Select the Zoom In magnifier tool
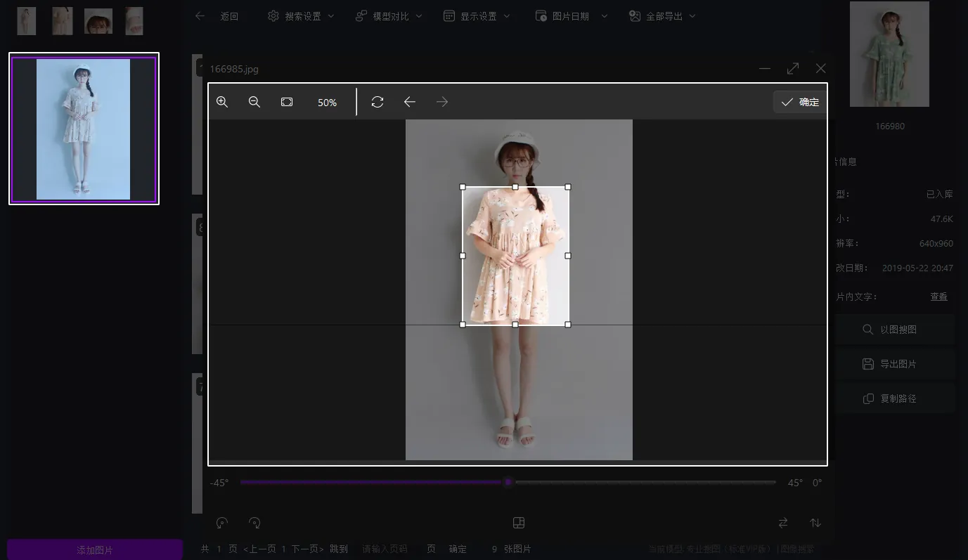Screen dimensions: 968x560 [222, 102]
